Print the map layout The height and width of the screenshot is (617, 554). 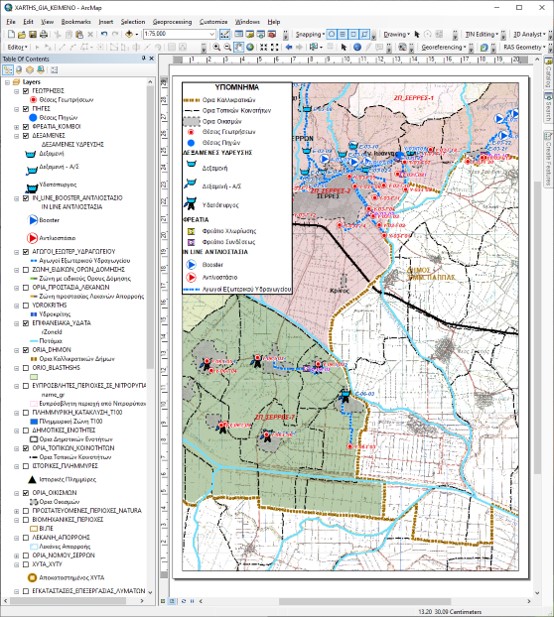coord(44,35)
